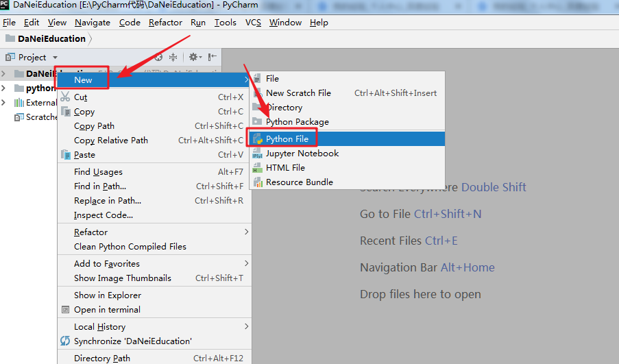Click the External Libraries bars icon
Viewport: 619px width, 364px height.
point(19,103)
